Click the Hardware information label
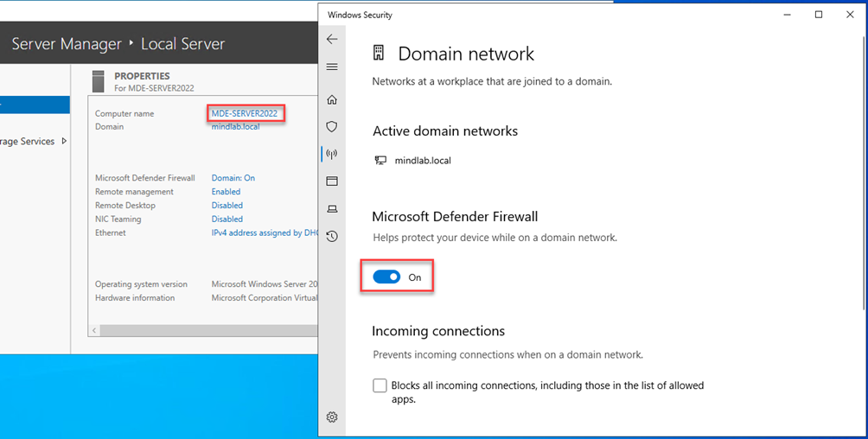The width and height of the screenshot is (868, 439). tap(135, 298)
